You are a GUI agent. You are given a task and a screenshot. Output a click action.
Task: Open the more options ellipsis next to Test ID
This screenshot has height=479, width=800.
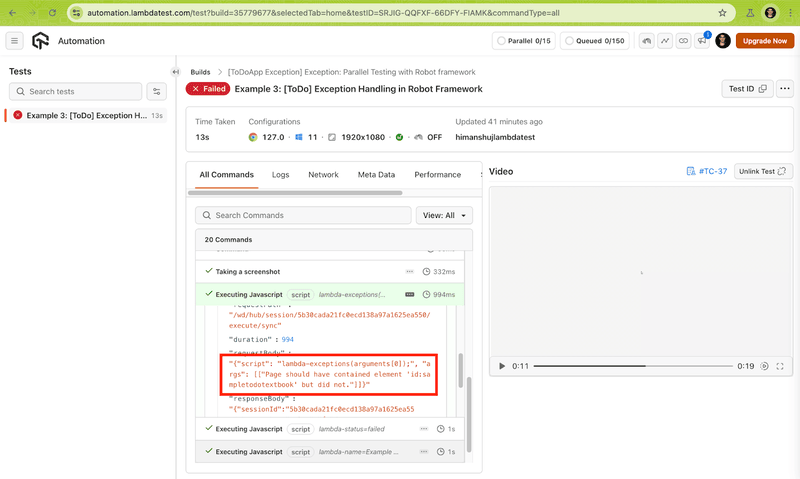(785, 89)
